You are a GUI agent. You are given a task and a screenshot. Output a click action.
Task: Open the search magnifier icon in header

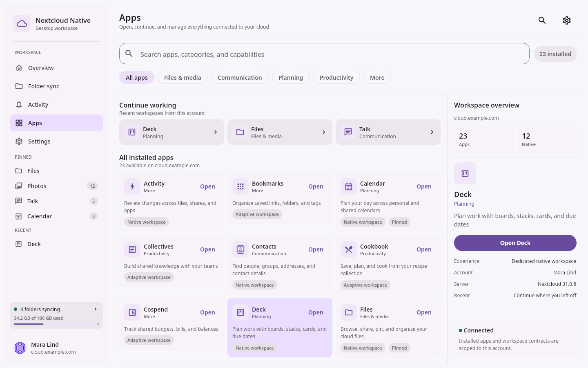coord(542,20)
